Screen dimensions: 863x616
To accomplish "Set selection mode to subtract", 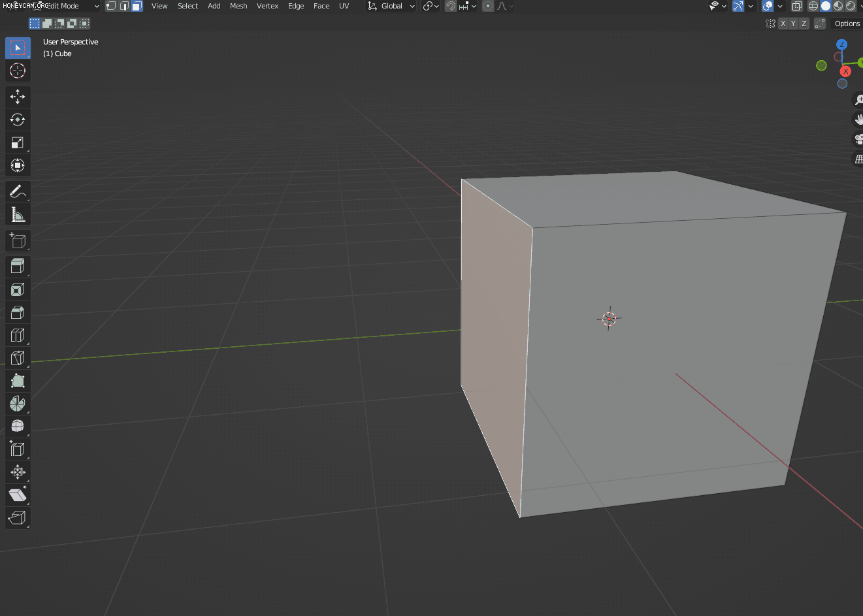I will pyautogui.click(x=59, y=24).
